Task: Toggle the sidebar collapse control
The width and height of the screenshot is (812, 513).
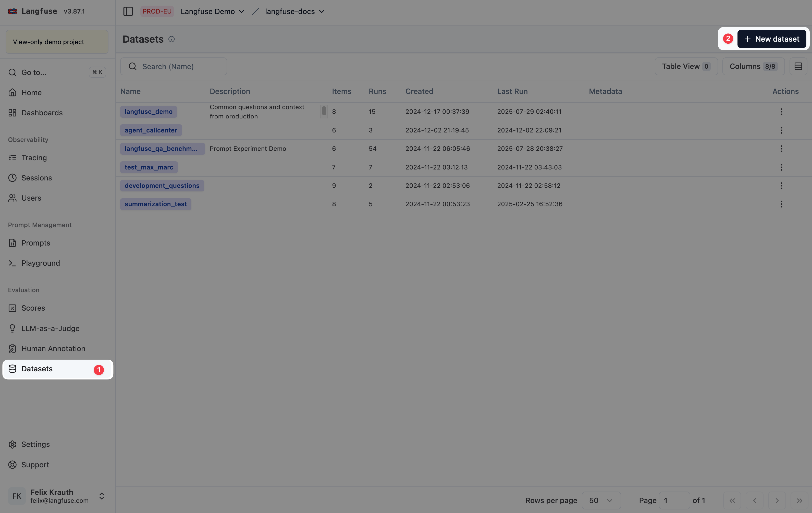Action: (x=128, y=11)
